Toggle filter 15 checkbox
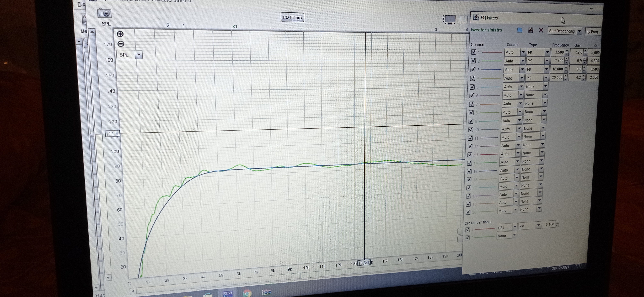644x297 pixels. pos(469,171)
